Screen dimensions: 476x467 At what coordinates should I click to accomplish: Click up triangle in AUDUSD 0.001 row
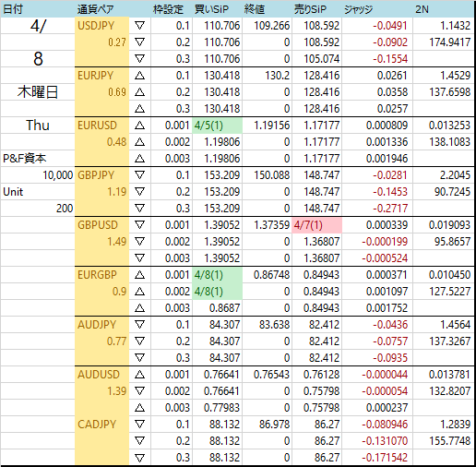(139, 375)
